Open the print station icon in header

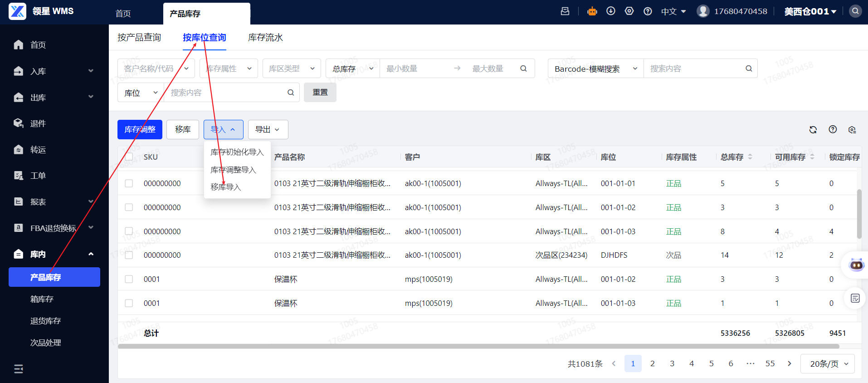point(565,11)
